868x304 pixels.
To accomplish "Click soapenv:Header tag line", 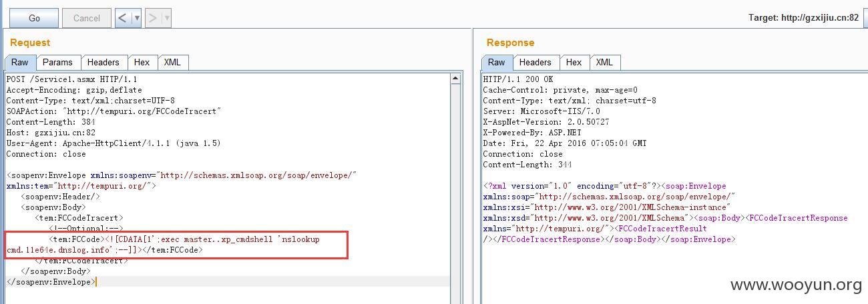I will [x=61, y=197].
